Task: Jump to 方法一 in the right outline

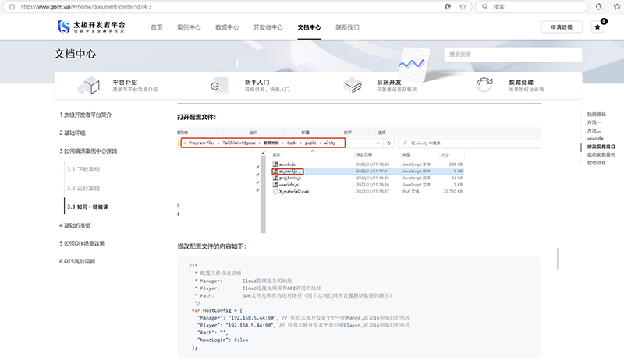Action: pyautogui.click(x=594, y=122)
